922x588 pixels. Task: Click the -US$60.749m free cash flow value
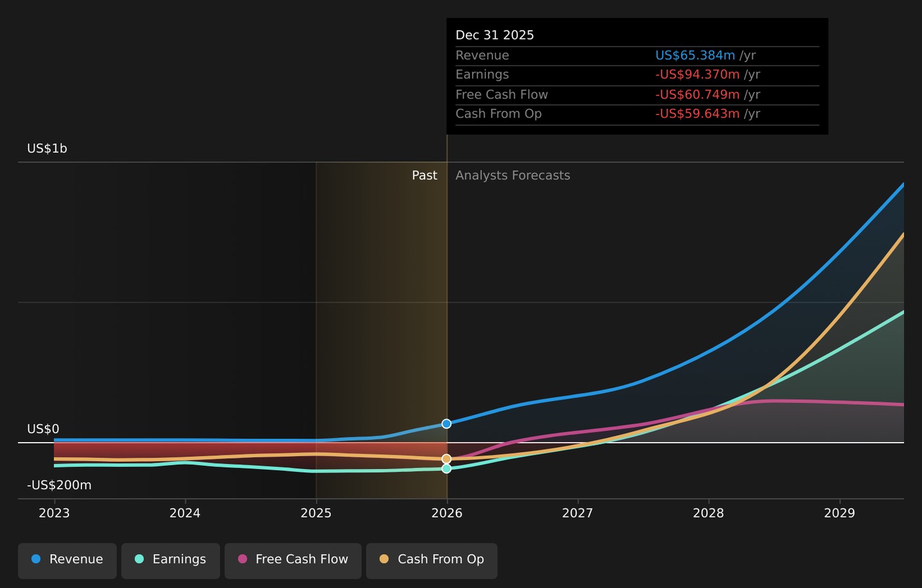697,95
